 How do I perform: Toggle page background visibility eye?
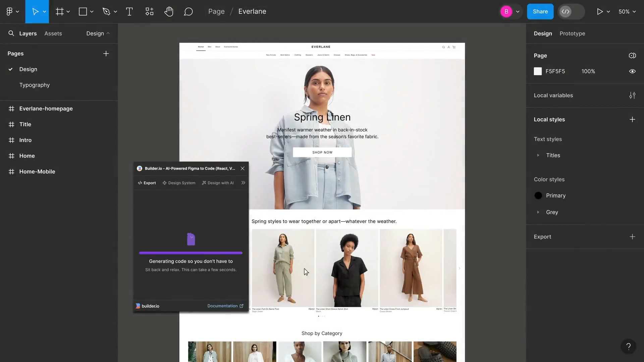(632, 71)
